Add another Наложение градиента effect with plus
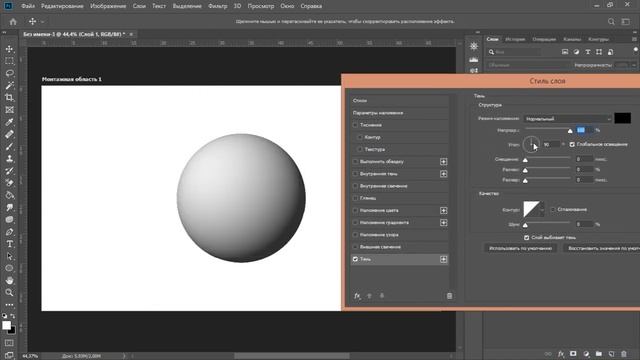640x360 pixels. tap(444, 222)
